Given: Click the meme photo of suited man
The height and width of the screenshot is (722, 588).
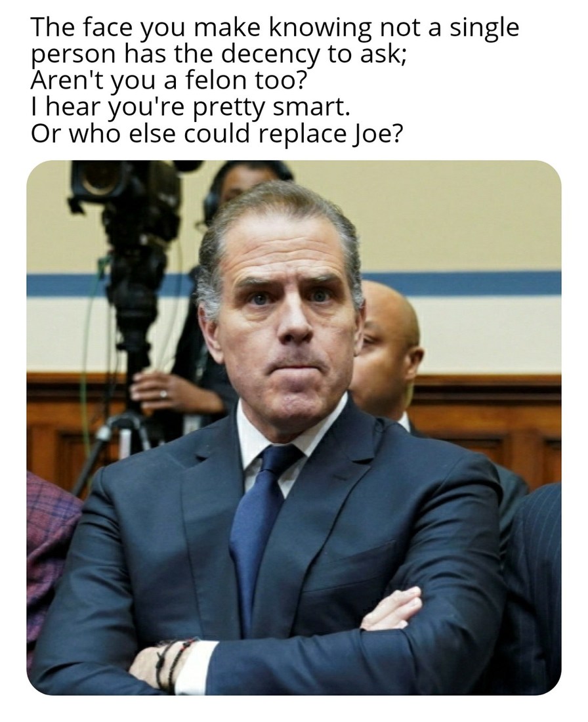Looking at the screenshot, I should (x=294, y=428).
